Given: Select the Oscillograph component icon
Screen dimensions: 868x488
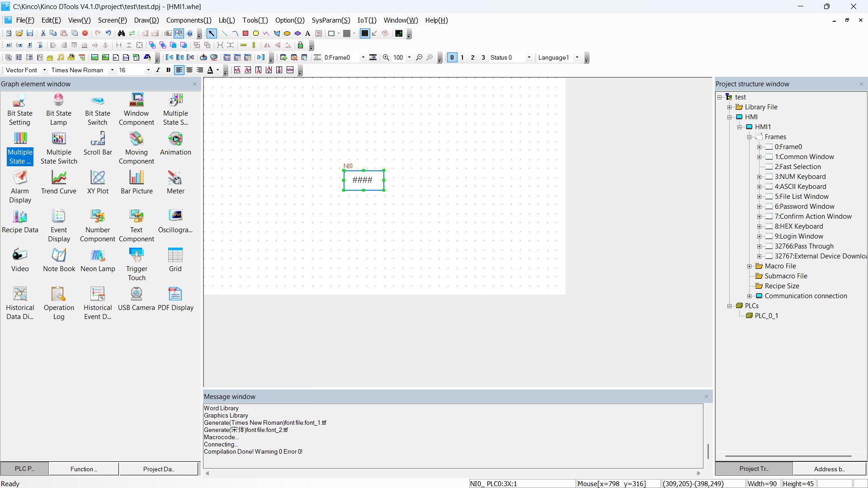Looking at the screenshot, I should (x=175, y=221).
